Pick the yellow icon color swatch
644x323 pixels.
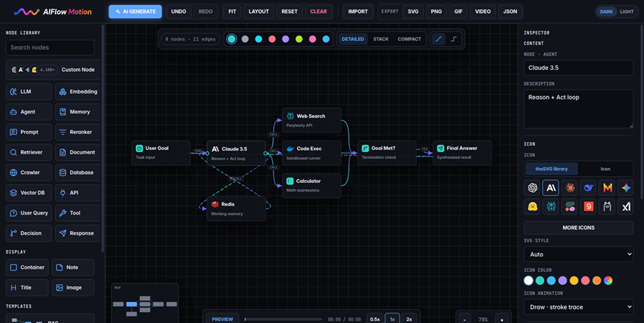[x=574, y=281]
